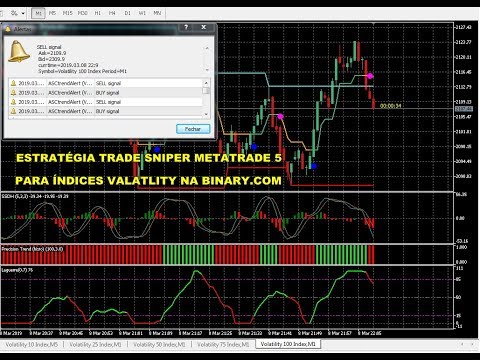This screenshot has width=480, height=360.
Task: Click the small bell icon in Alertas title bar
Action: coord(8,29)
